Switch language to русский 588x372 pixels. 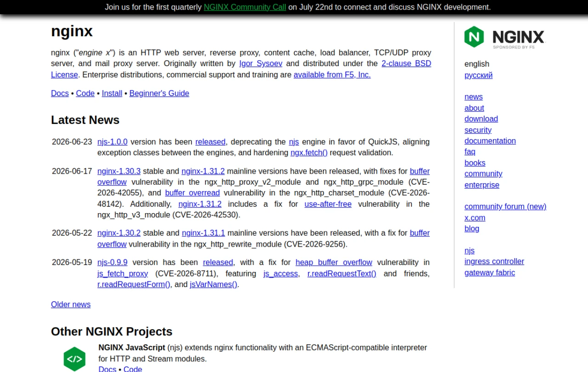[479, 75]
